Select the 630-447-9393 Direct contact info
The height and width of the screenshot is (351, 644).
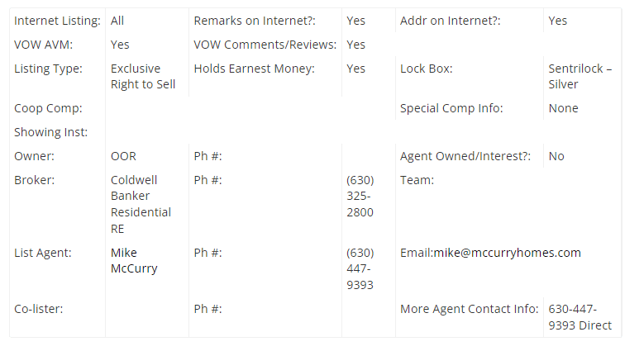tap(580, 317)
